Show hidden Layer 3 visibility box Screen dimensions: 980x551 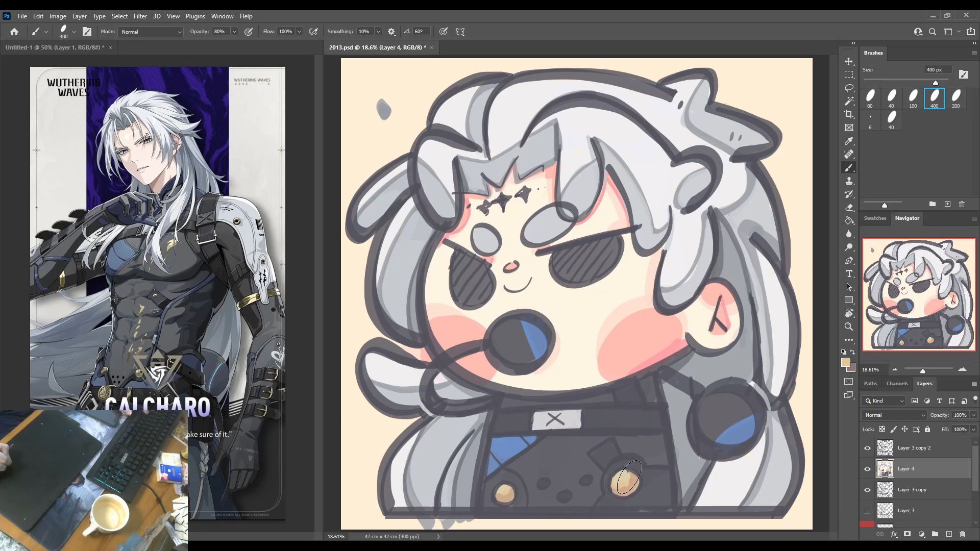coord(867,511)
